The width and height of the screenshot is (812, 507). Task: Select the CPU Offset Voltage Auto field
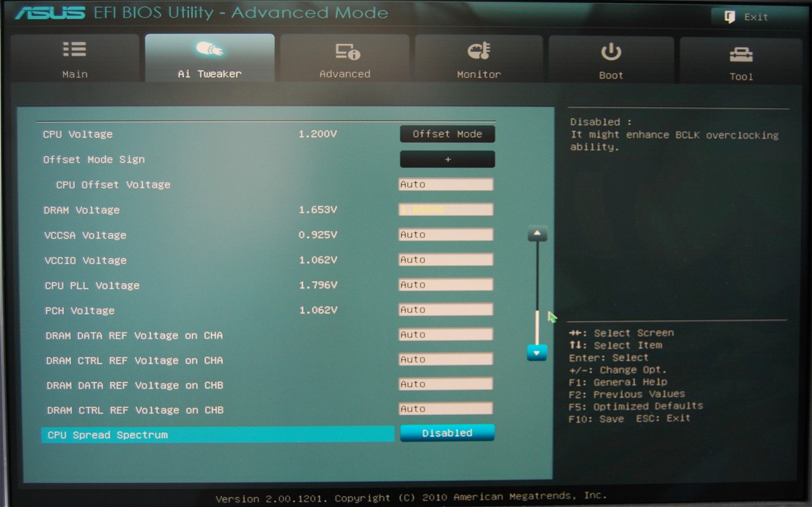[x=446, y=185]
